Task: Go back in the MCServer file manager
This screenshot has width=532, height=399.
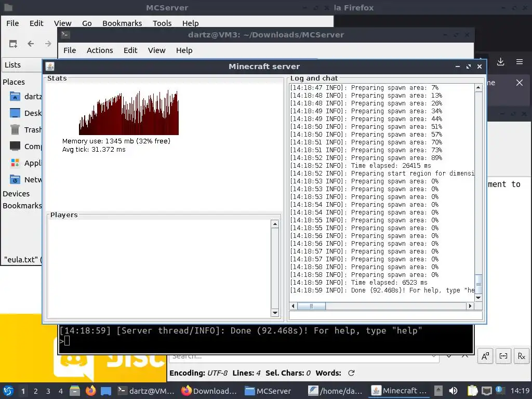Action: [x=31, y=44]
